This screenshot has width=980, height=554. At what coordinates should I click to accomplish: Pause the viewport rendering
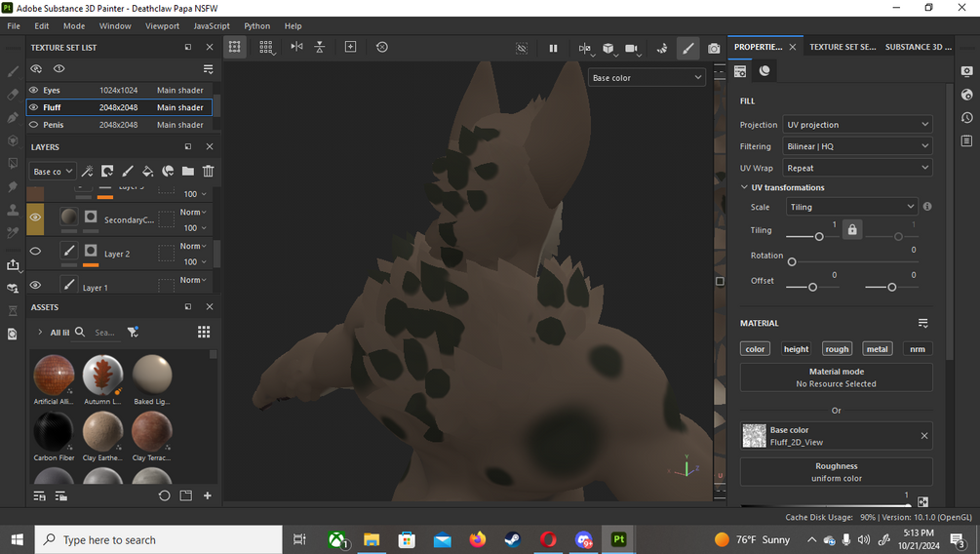[x=553, y=48]
